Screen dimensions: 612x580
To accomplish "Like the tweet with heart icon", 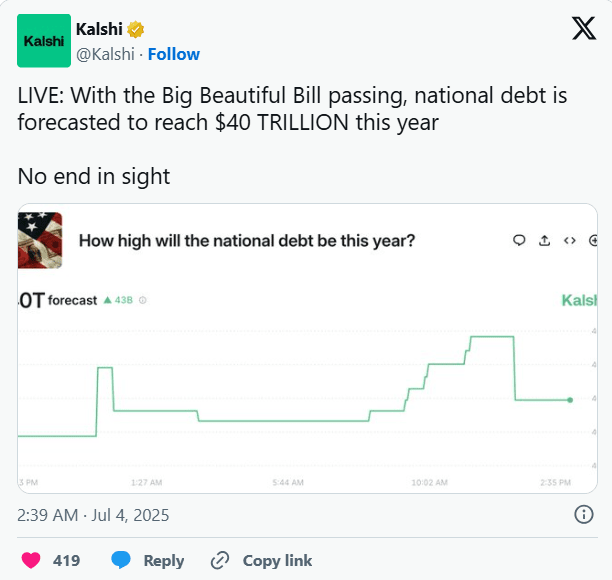I will click(31, 560).
